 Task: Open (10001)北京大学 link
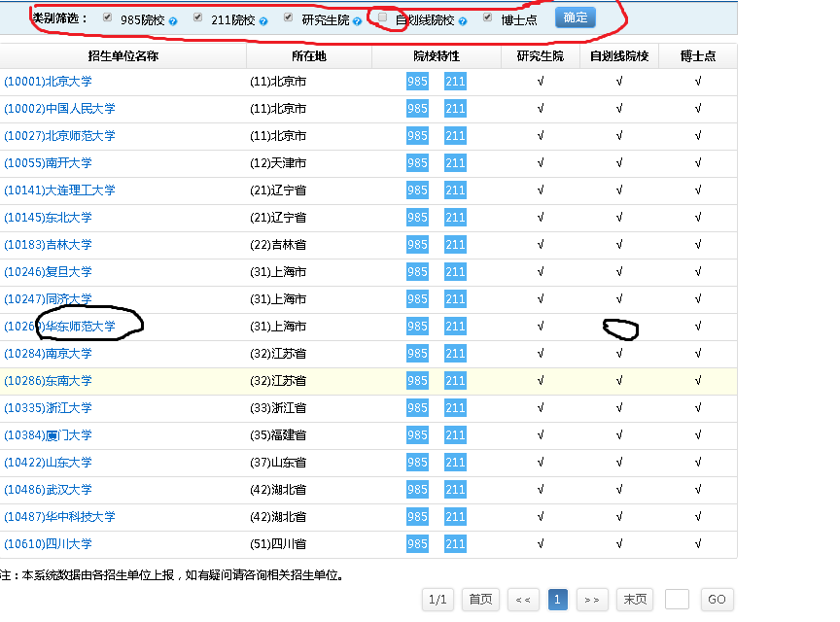click(48, 82)
